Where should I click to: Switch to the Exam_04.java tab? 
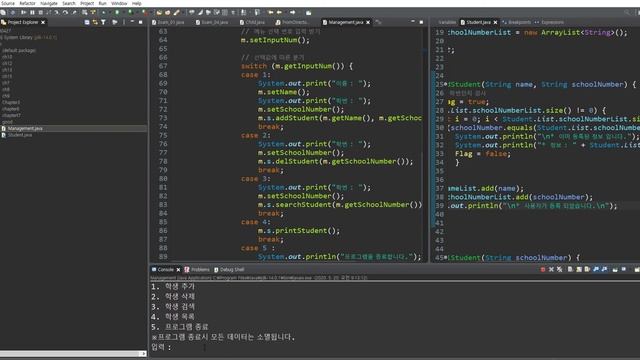pyautogui.click(x=212, y=22)
